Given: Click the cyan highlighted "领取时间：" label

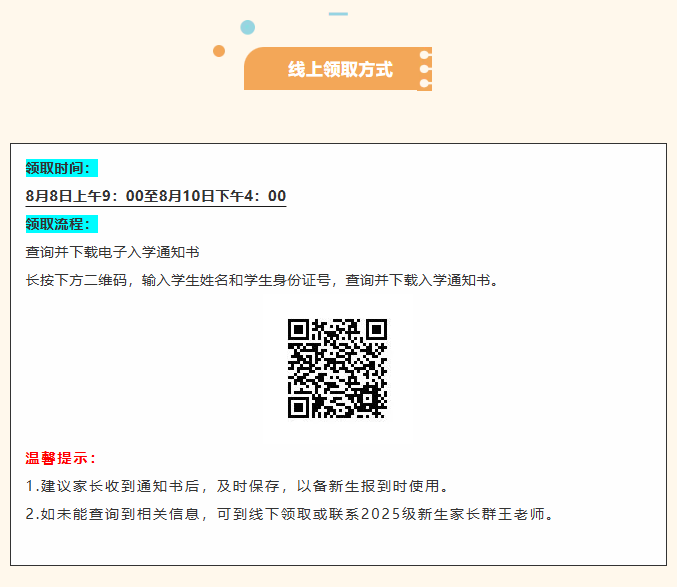Looking at the screenshot, I should [x=61, y=168].
